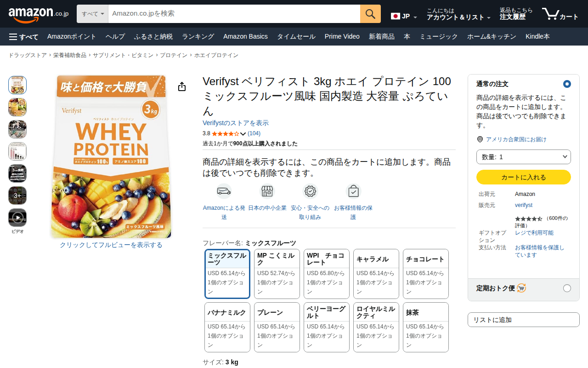Choose the 抹茶 flavor option
This screenshot has width=588, height=368.
(x=426, y=327)
